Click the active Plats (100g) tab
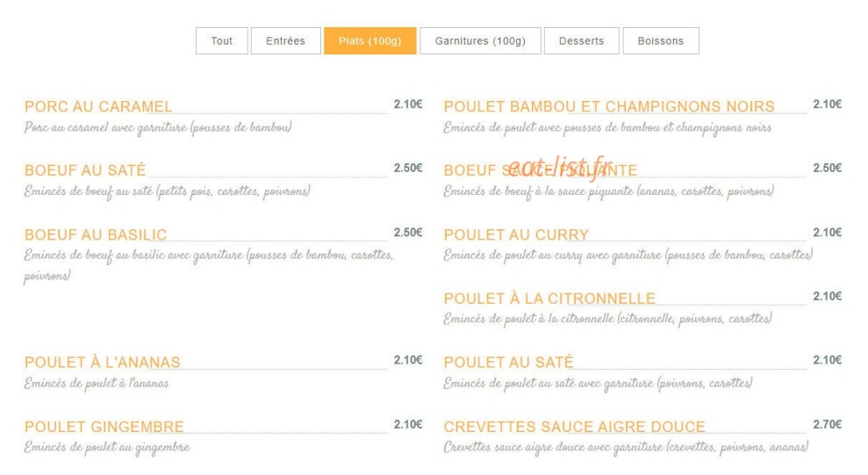The image size is (868, 475). coord(369,41)
